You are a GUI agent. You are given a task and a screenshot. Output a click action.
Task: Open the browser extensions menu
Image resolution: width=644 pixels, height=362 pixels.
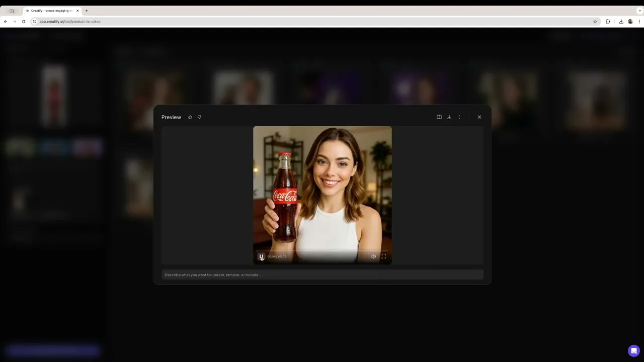click(608, 22)
